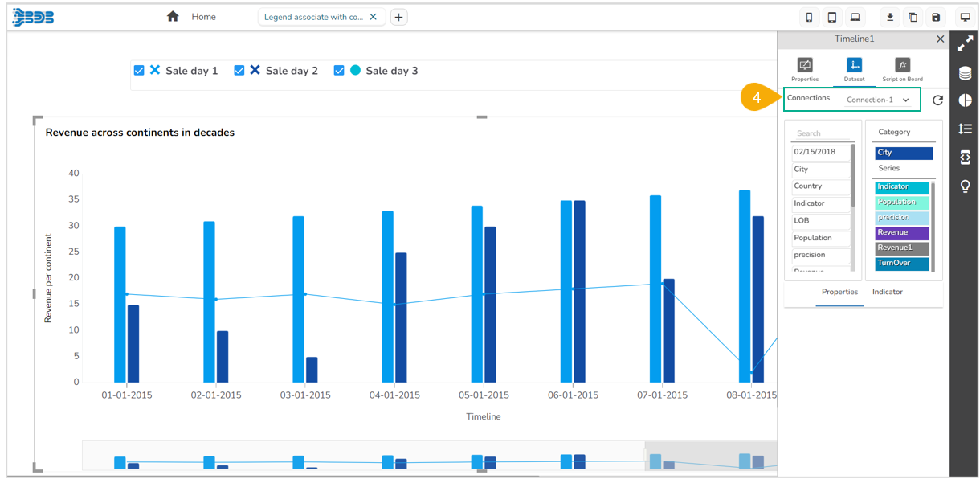Viewport: 980px width, 479px height.
Task: Open the Script on Board tab
Action: point(902,69)
